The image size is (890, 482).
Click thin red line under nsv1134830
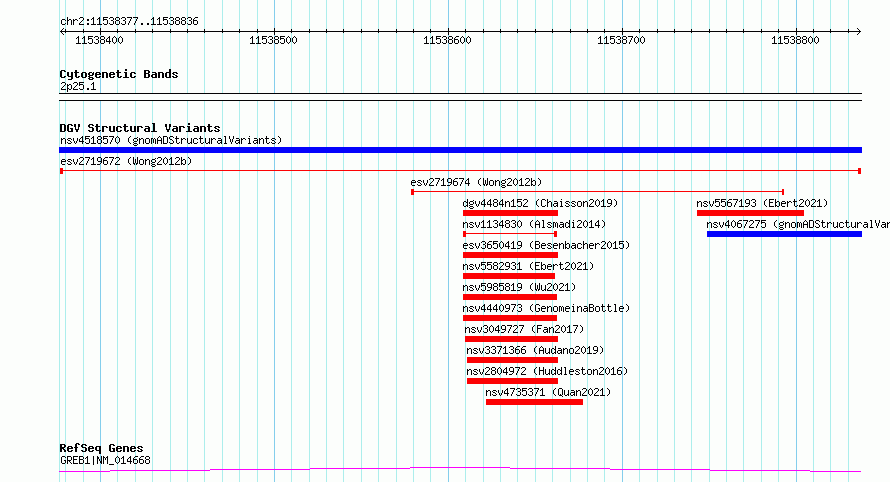tap(510, 234)
